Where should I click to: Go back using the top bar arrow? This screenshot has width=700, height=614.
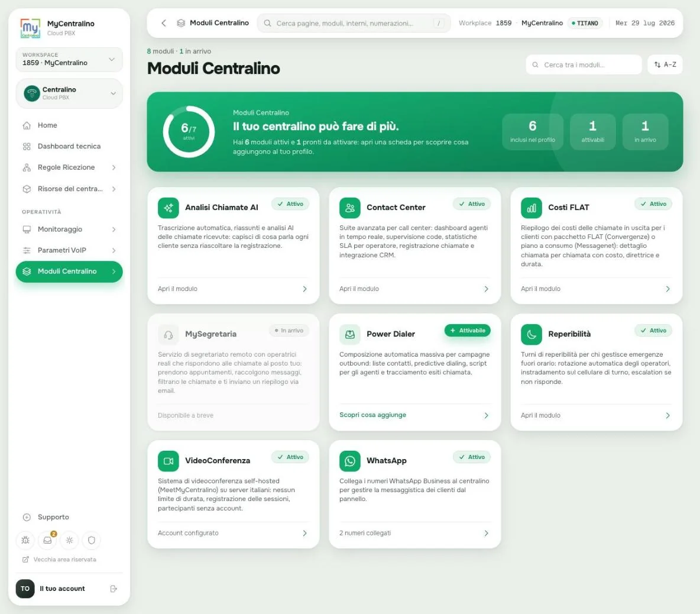[164, 23]
